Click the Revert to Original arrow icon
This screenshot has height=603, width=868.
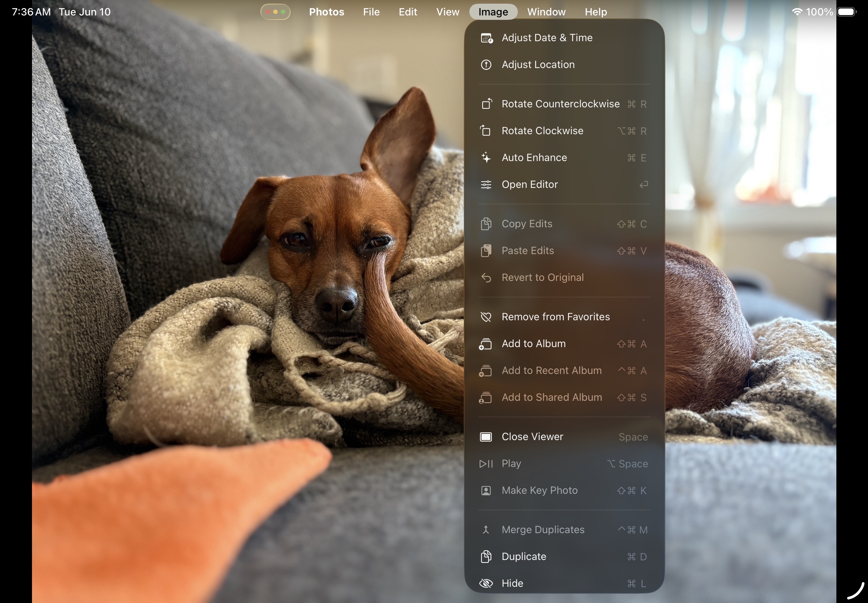coord(486,278)
